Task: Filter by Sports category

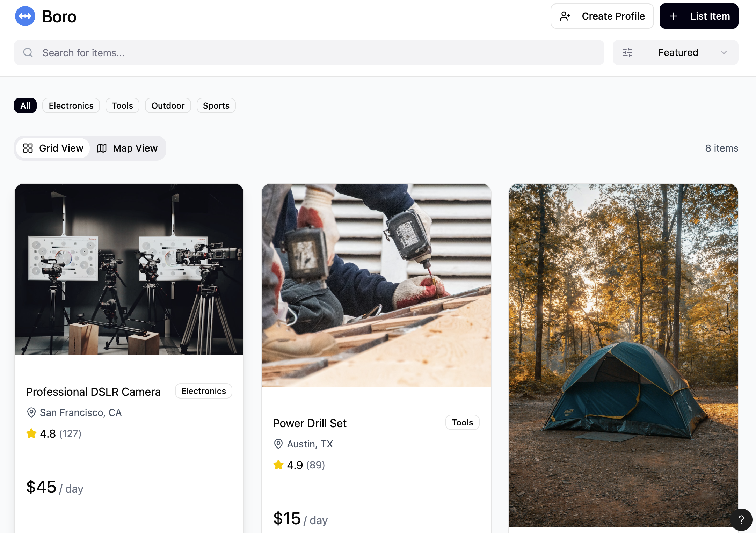Action: [216, 105]
